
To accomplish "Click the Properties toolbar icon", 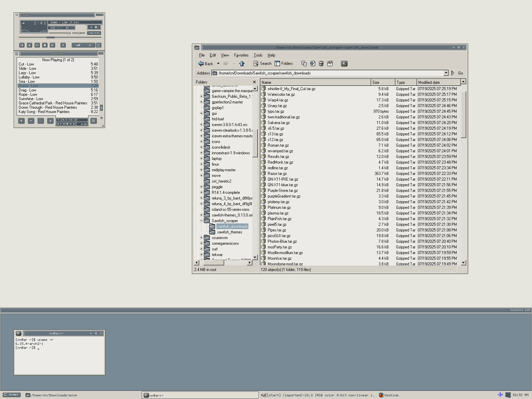I will click(x=330, y=64).
